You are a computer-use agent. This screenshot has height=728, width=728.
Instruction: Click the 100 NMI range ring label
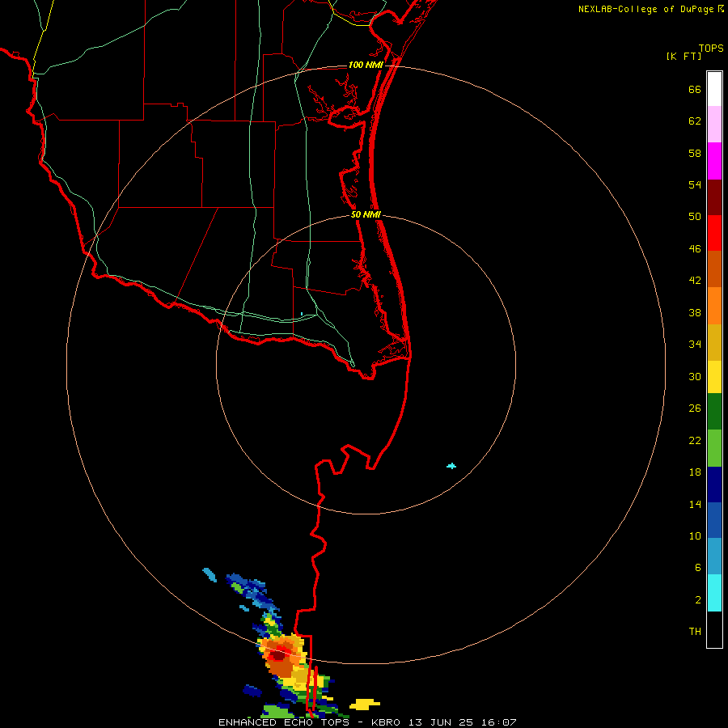pos(366,65)
